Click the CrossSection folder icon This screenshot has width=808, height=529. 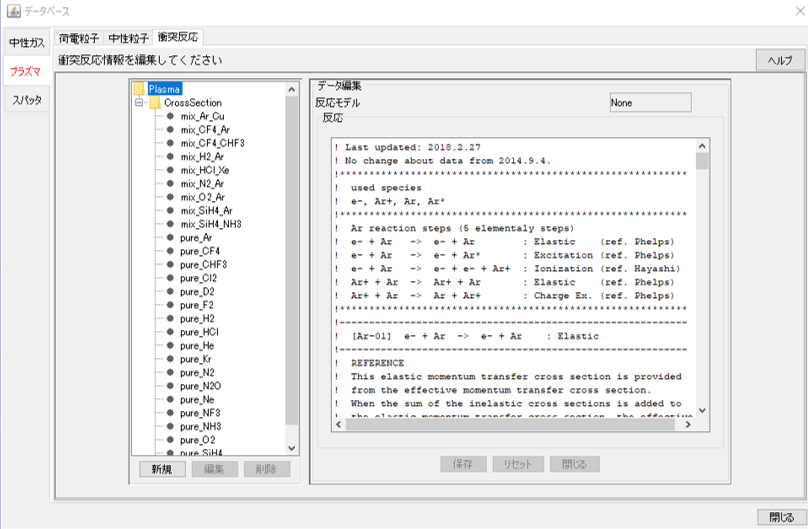(155, 103)
